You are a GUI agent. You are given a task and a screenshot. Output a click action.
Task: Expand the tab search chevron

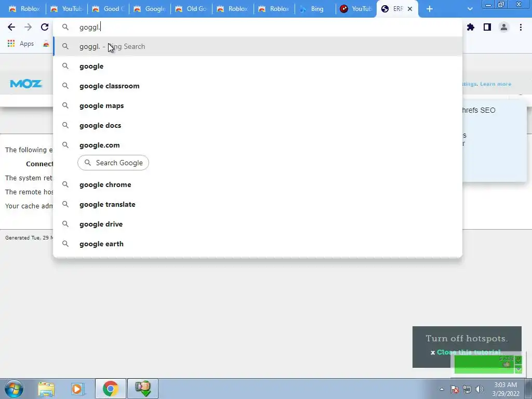tap(470, 9)
